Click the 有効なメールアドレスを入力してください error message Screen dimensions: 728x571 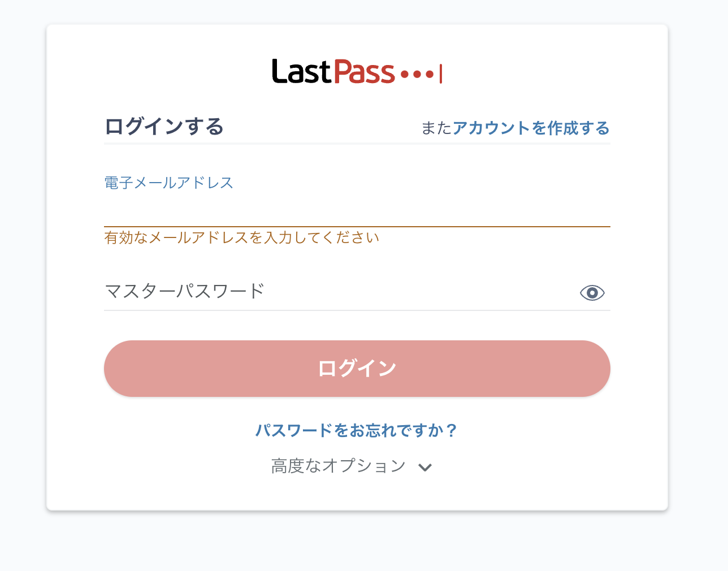point(241,238)
